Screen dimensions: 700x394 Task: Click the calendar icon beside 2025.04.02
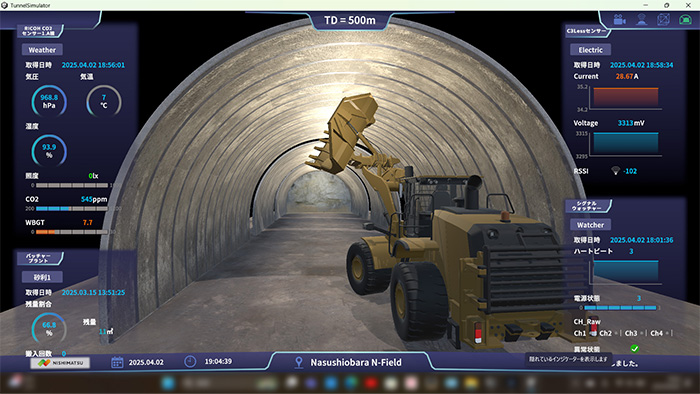pos(117,362)
